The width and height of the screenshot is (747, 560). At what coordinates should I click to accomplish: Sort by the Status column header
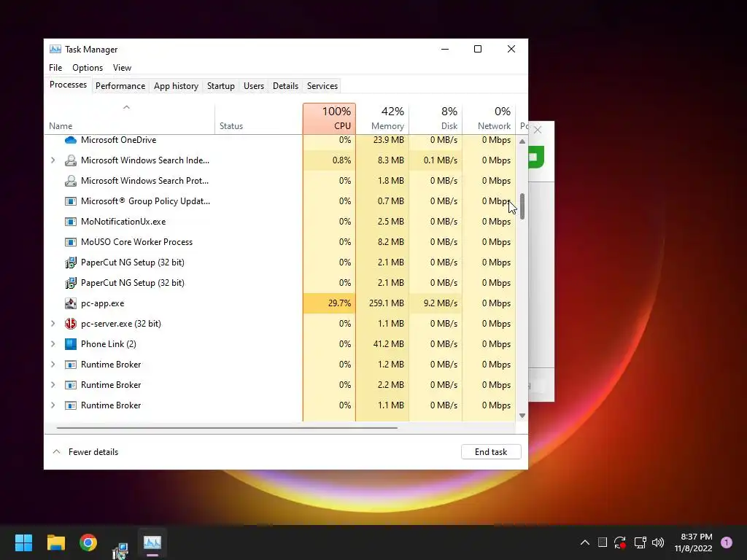259,119
